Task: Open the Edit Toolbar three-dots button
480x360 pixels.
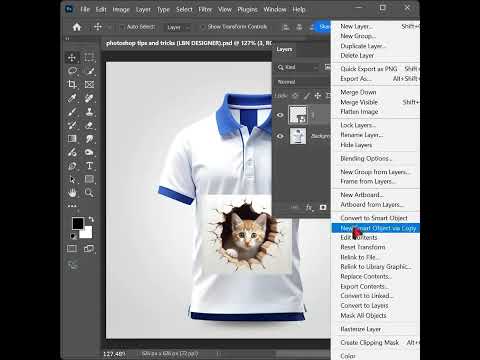Action: [x=72, y=206]
